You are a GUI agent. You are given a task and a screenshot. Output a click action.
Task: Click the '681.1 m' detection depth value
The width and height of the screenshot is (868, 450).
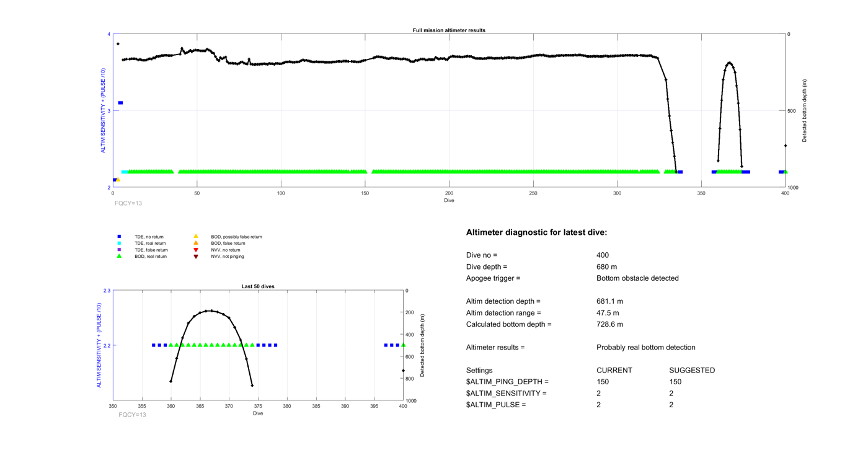pos(609,301)
